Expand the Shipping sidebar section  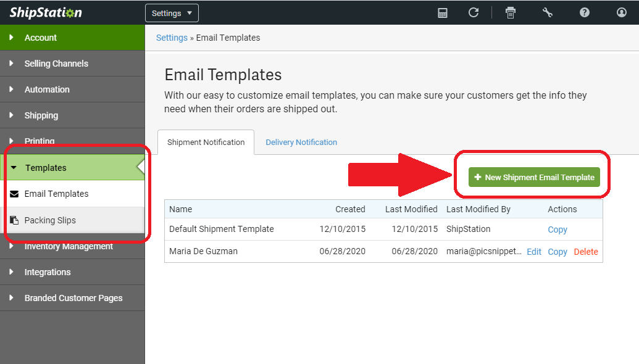coord(72,115)
